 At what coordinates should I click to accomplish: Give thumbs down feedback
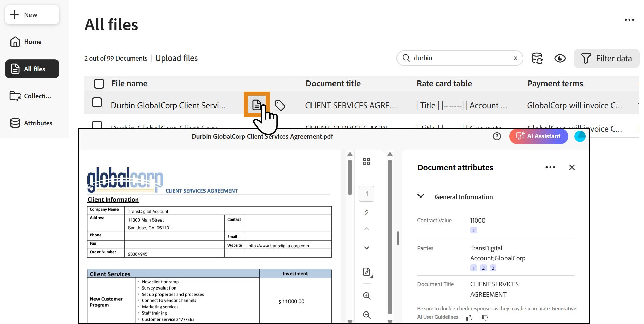(485, 318)
